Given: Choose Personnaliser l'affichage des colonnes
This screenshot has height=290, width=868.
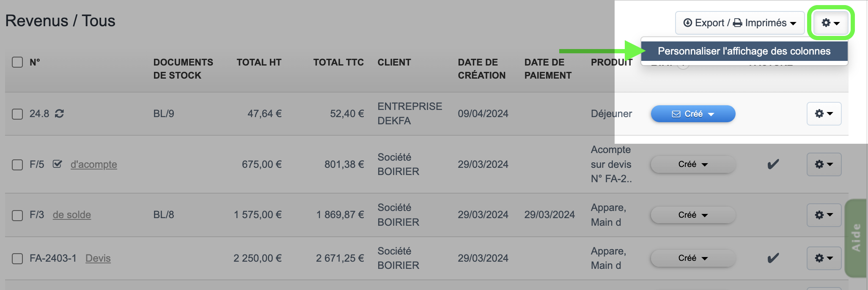Looking at the screenshot, I should click(744, 51).
